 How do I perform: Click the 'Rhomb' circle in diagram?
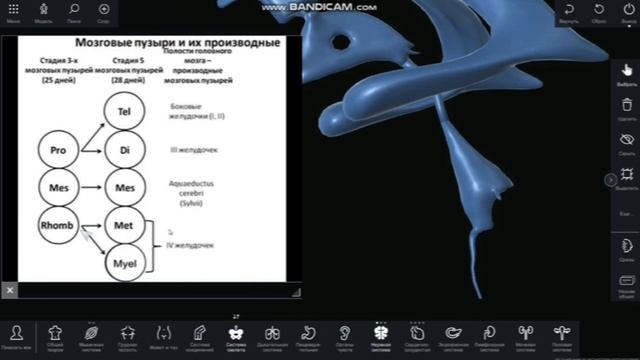point(58,225)
